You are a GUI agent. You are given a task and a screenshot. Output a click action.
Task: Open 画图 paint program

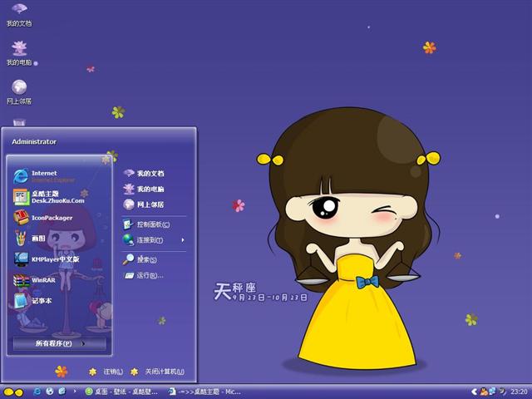(30, 239)
